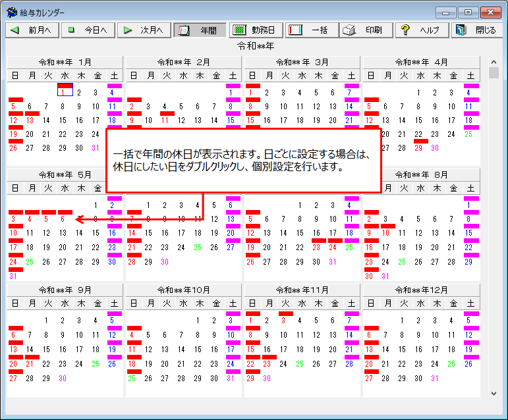Click the 次月へ green arrow icon
Viewport: 508px width, 420px height.
pyautogui.click(x=128, y=30)
